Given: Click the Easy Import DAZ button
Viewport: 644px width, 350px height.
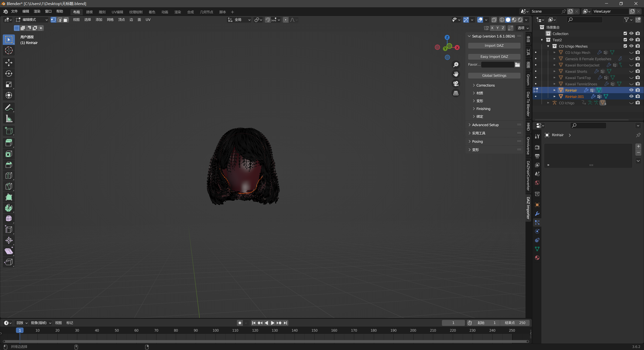Looking at the screenshot, I should [x=494, y=57].
